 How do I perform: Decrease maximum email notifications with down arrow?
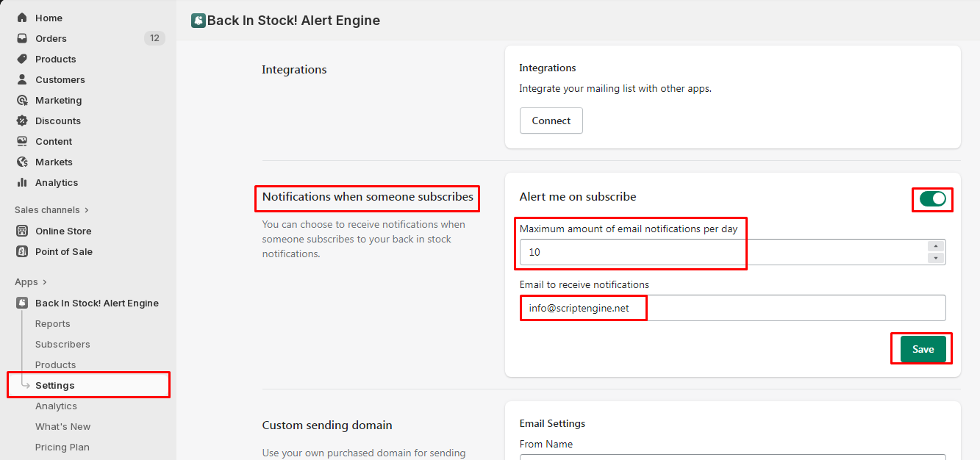pos(936,258)
